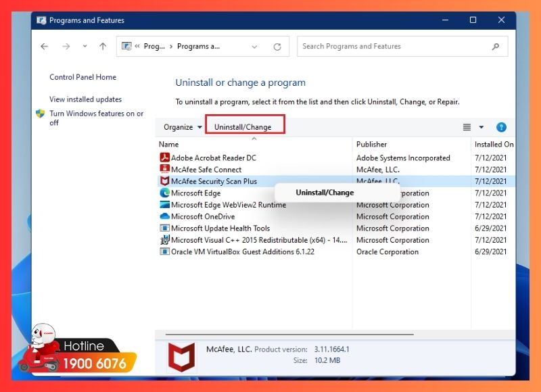Close the Programs and Features window

(501, 20)
